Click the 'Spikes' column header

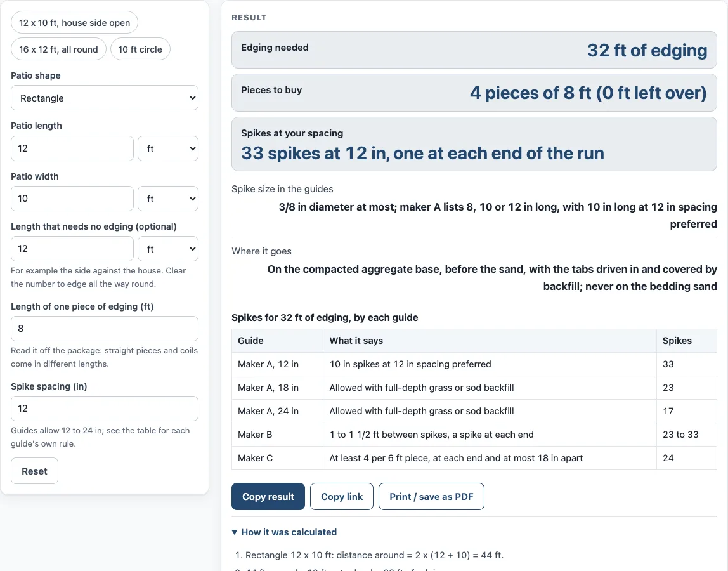(x=687, y=341)
